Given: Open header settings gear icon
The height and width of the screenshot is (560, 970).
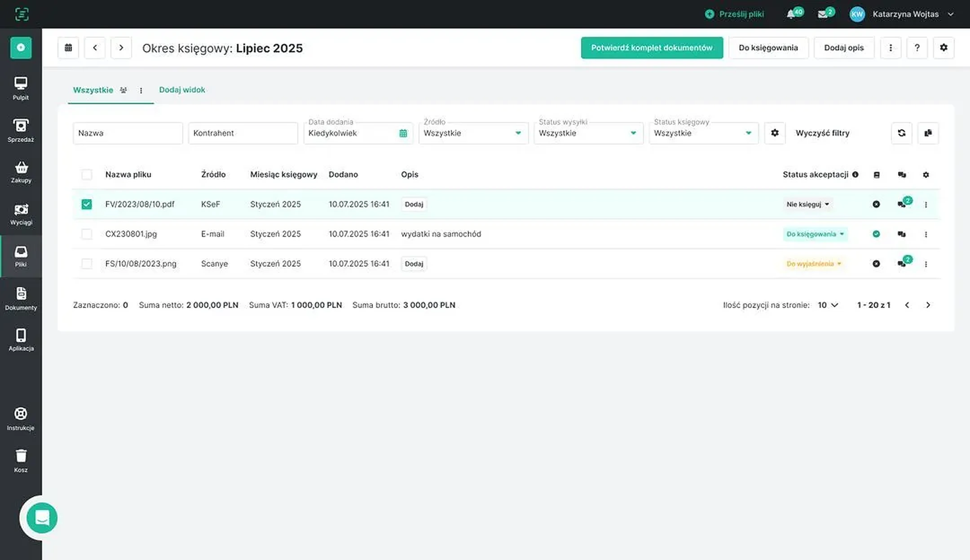Looking at the screenshot, I should click(x=944, y=48).
